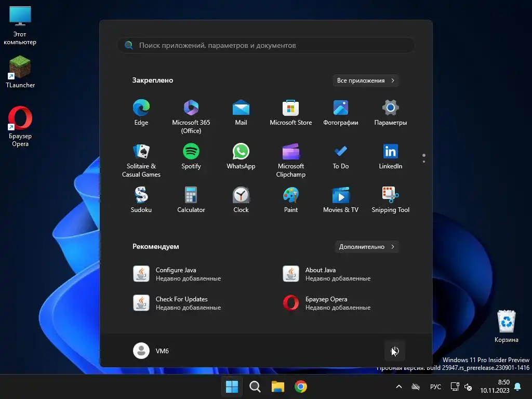The image size is (532, 399).
Task: Open File Explorer from taskbar
Action: pyautogui.click(x=278, y=387)
